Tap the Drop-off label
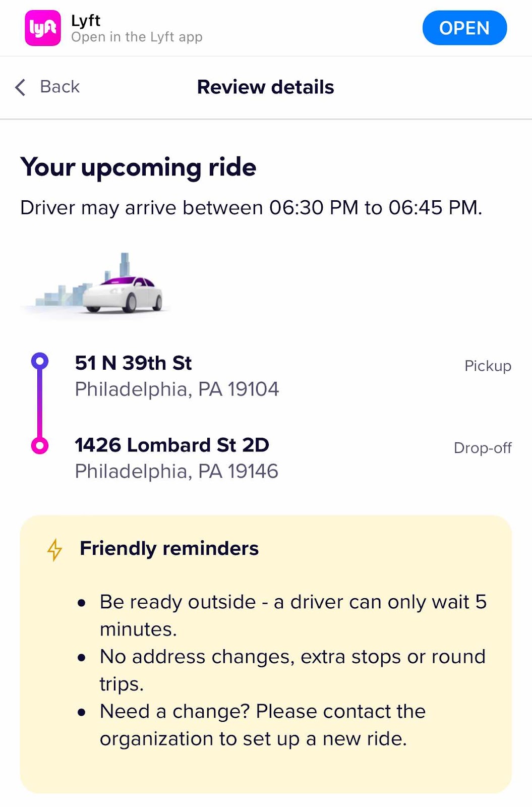This screenshot has width=532, height=807. pos(483,448)
